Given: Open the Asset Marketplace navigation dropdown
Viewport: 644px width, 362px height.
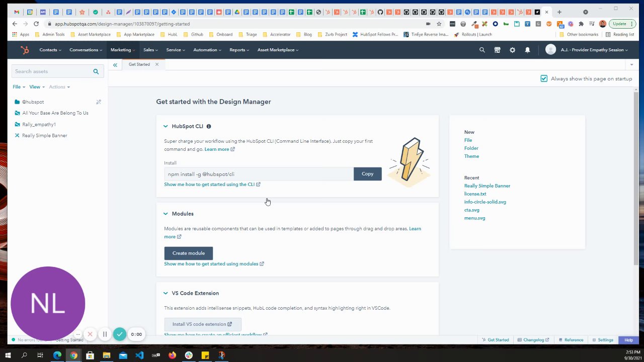Looking at the screenshot, I should (x=278, y=50).
